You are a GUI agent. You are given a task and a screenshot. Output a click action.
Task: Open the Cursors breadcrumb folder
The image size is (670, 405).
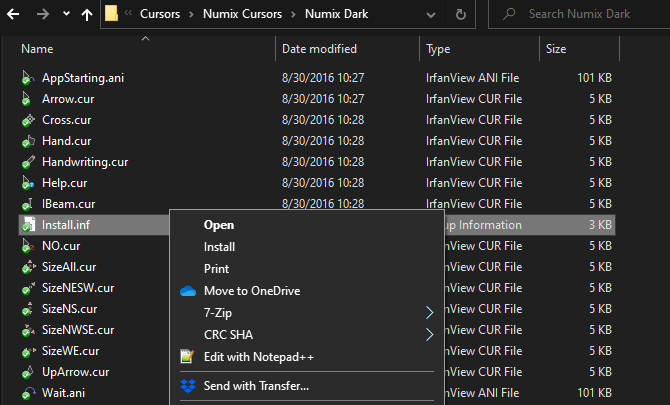click(x=160, y=14)
